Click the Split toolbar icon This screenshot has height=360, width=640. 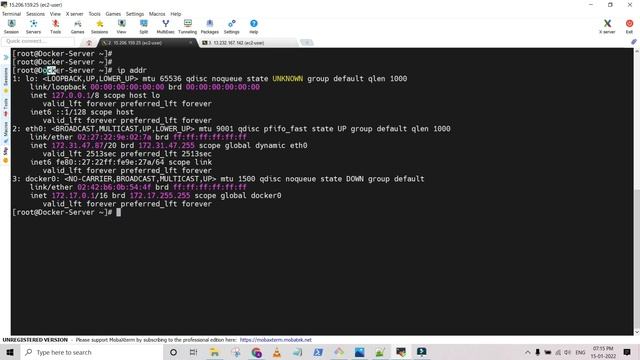(x=144, y=27)
